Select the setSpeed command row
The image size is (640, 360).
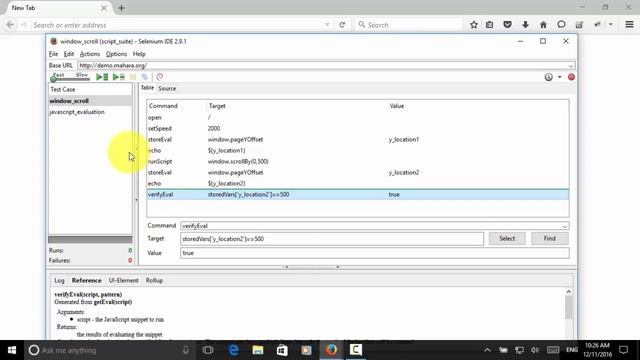tap(358, 129)
